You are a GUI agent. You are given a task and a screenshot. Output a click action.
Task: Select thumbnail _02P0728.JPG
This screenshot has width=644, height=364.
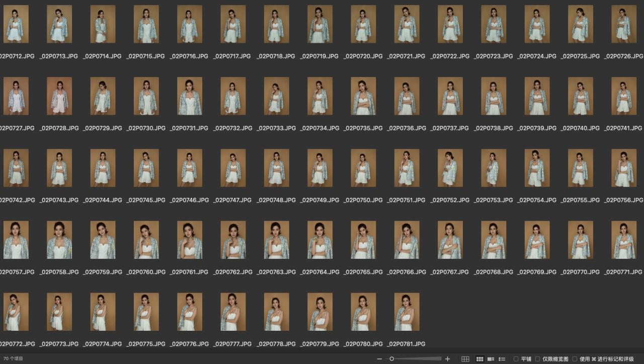[59, 96]
